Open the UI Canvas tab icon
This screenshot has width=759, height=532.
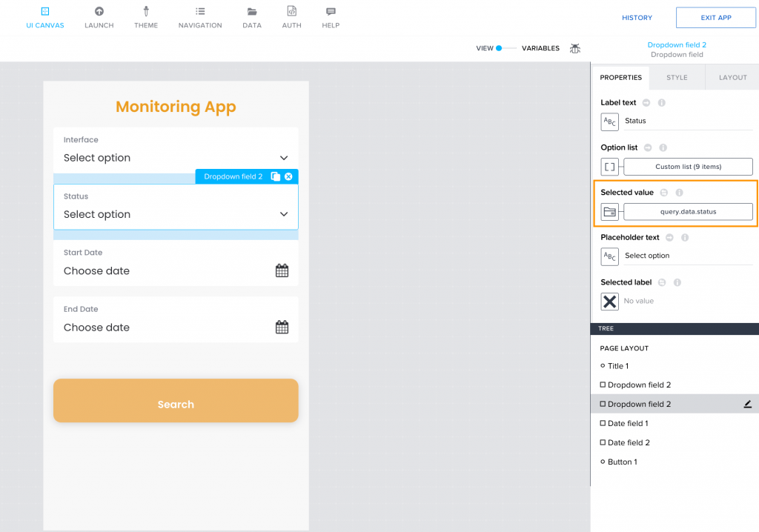[x=45, y=11]
